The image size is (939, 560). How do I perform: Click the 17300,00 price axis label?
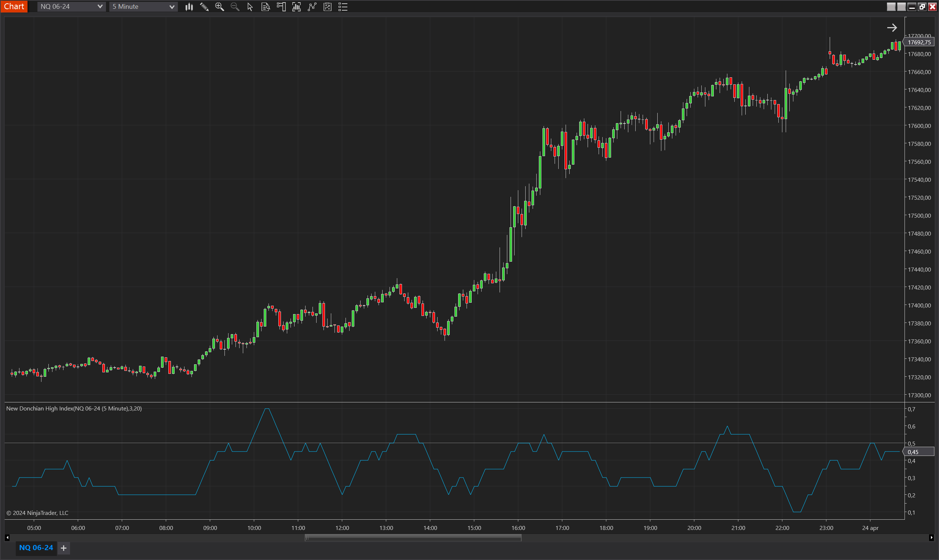[x=919, y=395]
